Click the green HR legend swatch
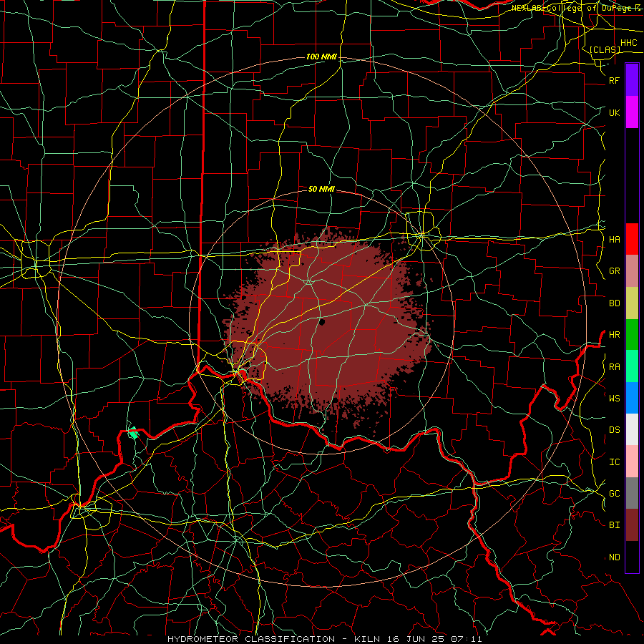 click(x=632, y=335)
